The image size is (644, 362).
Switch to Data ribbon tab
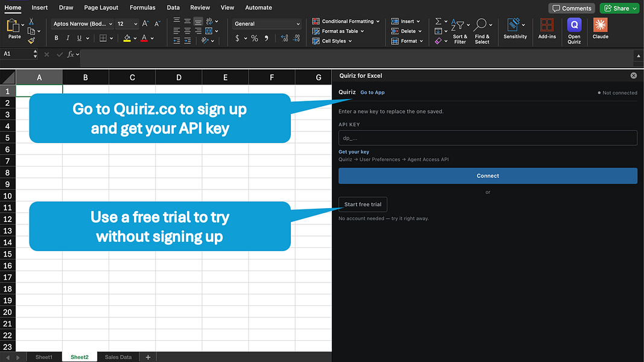173,7
